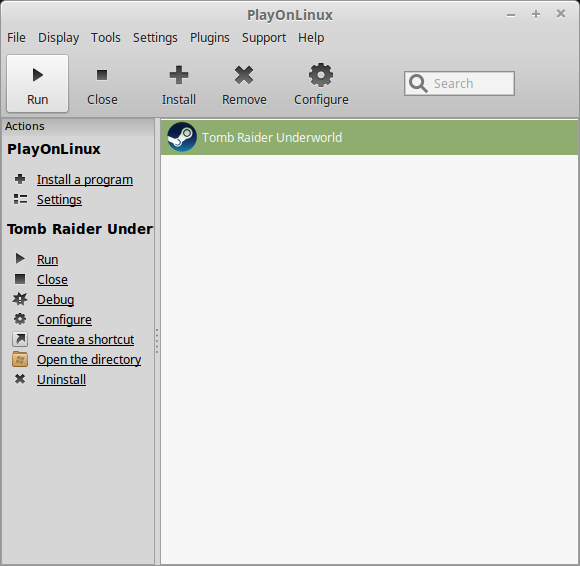The width and height of the screenshot is (580, 566).
Task: Open the Support menu
Action: [264, 38]
